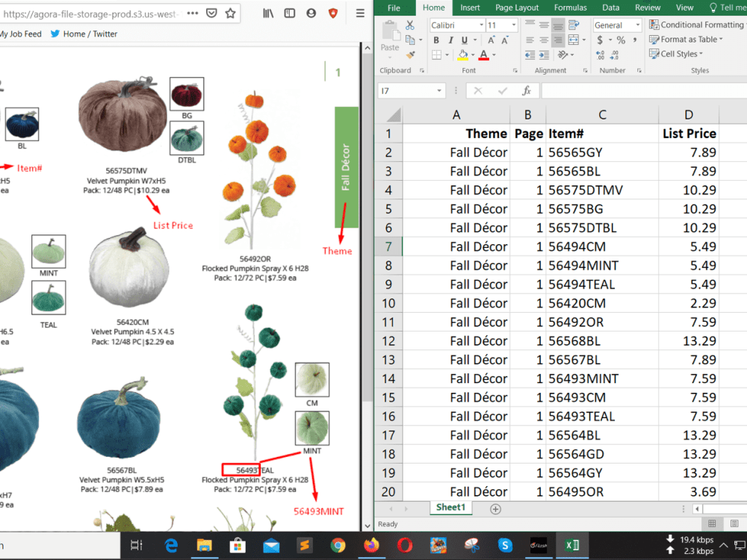Align text left in cell
This screenshot has height=560, width=747.
[x=530, y=40]
